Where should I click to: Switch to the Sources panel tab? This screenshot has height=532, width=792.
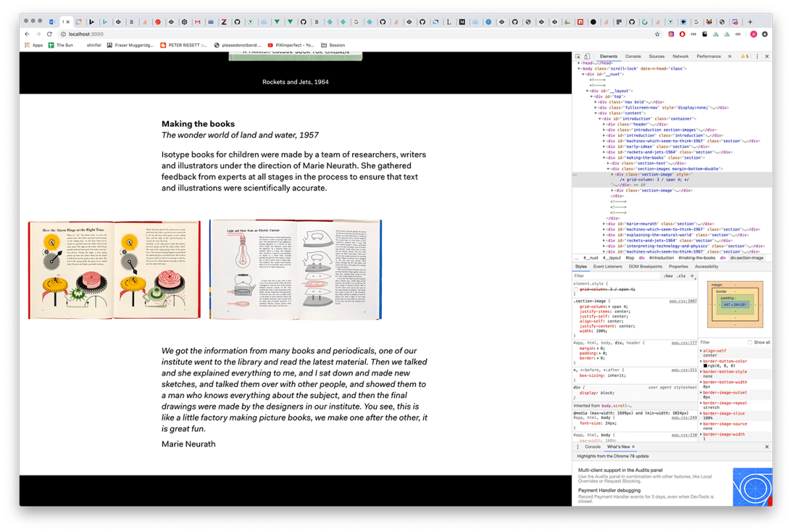(657, 57)
